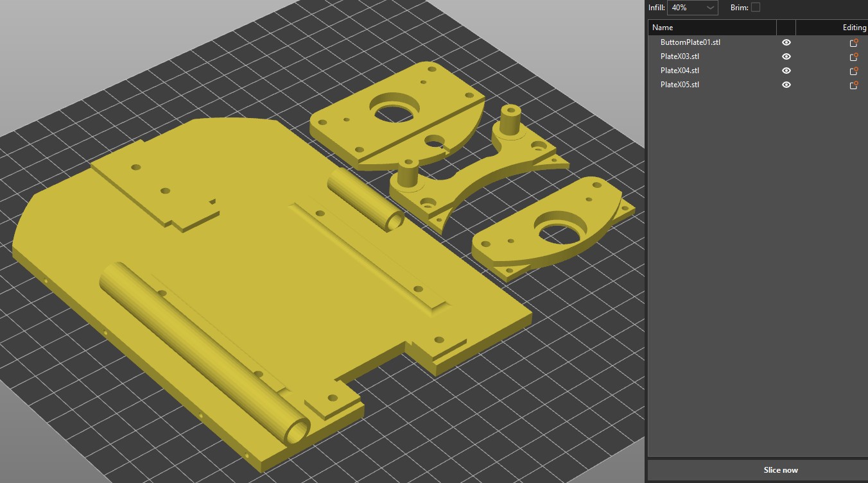Viewport: 868px width, 483px height.
Task: Select PlateX03.stl in the object list
Action: (x=679, y=56)
